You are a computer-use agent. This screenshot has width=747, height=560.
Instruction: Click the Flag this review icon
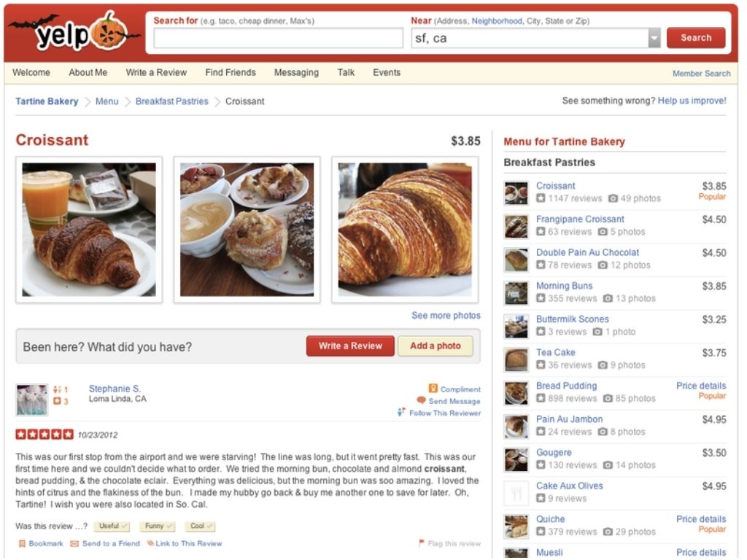[421, 542]
